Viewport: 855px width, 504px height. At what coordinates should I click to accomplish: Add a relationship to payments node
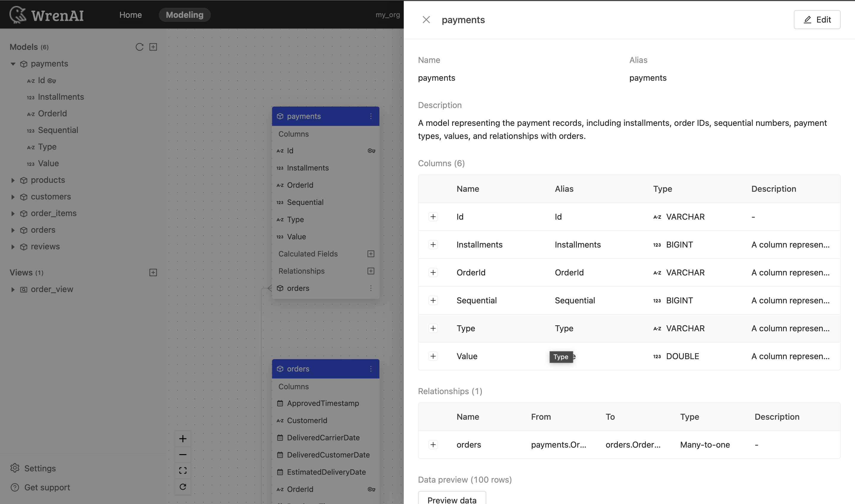click(x=371, y=271)
